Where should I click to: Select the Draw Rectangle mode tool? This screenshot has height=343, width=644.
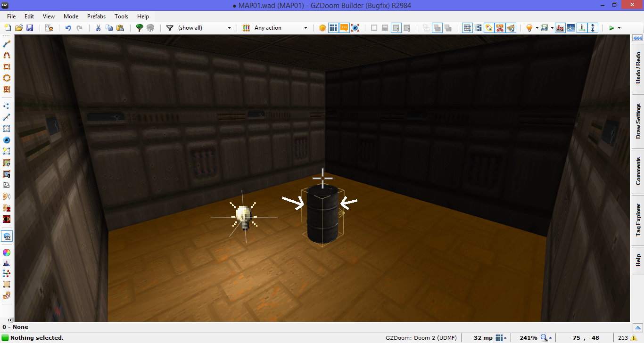tap(7, 66)
